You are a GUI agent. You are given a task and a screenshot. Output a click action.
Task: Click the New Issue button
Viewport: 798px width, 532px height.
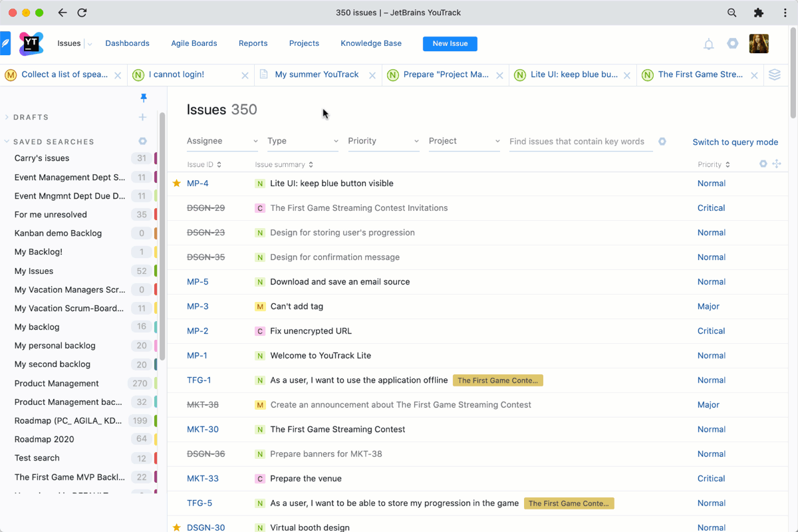pyautogui.click(x=450, y=43)
